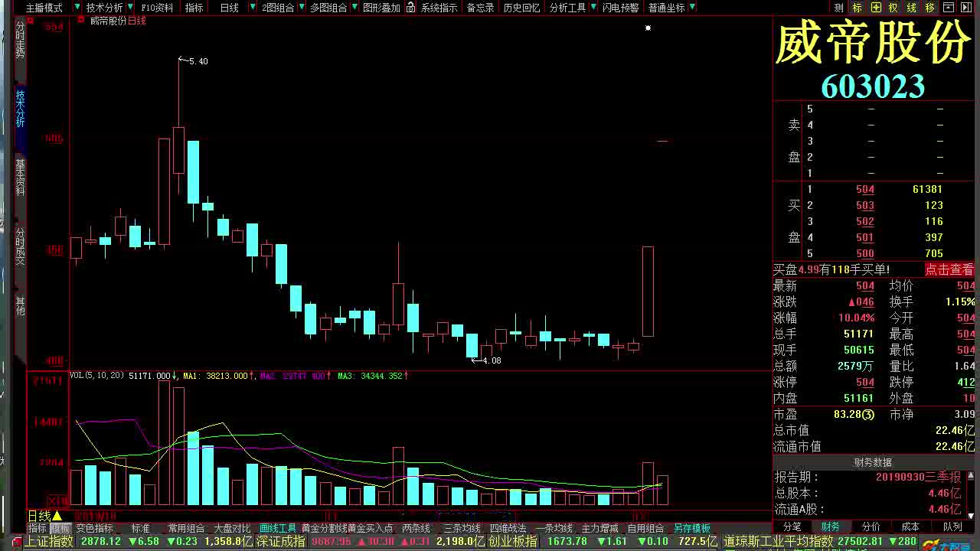Image resolution: width=980 pixels, height=551 pixels.
Task: Expand the 分析工具 dropdown arrow
Action: (593, 7)
